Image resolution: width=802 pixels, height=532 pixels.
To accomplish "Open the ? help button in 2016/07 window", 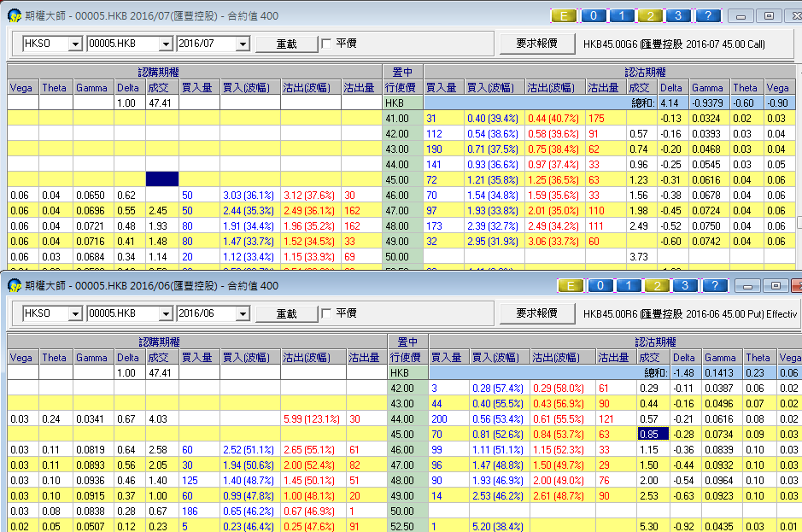I will click(707, 15).
